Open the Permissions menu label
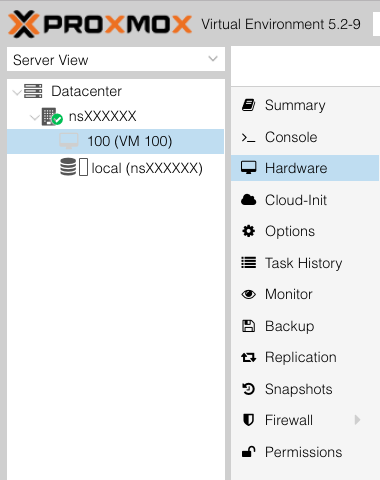 pyautogui.click(x=303, y=452)
